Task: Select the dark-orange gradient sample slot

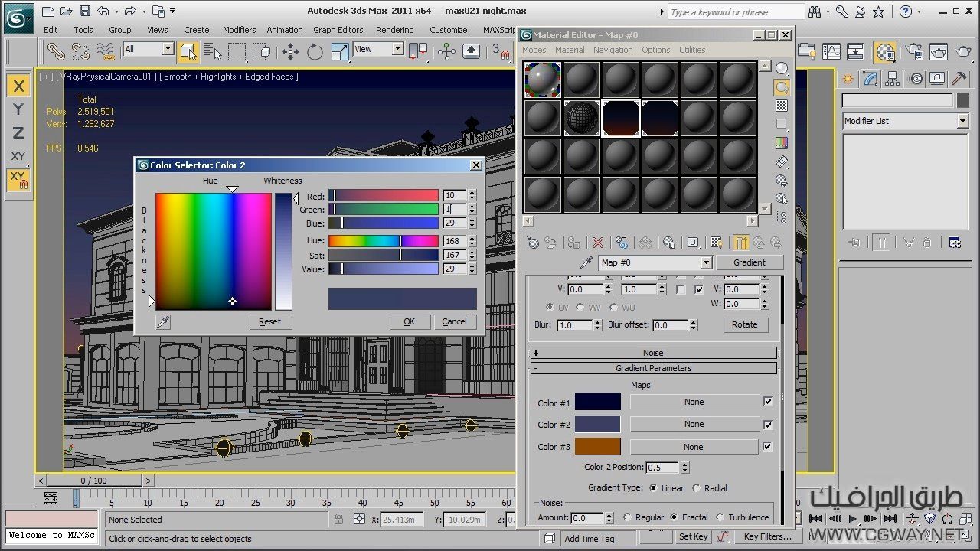Action: coord(621,118)
